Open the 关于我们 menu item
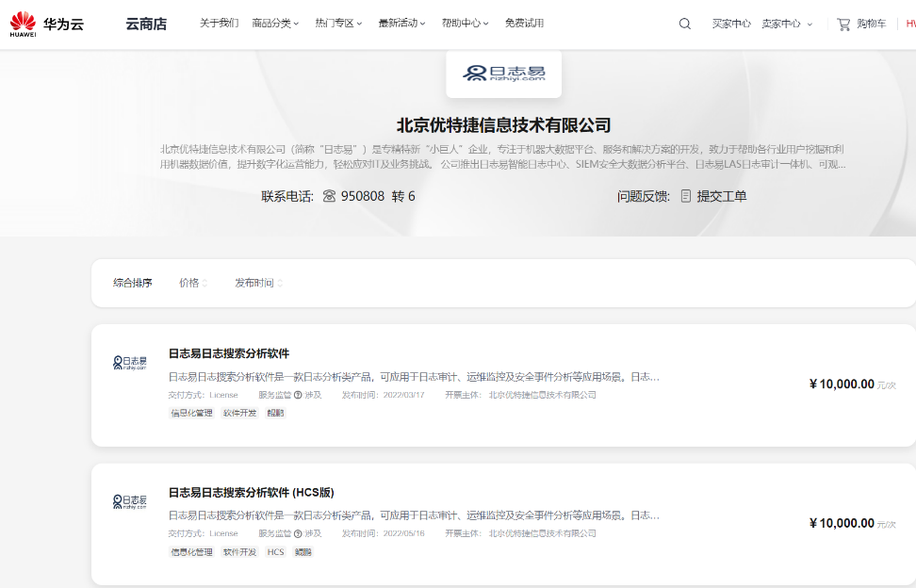Viewport: 916px width, 588px height. [219, 24]
